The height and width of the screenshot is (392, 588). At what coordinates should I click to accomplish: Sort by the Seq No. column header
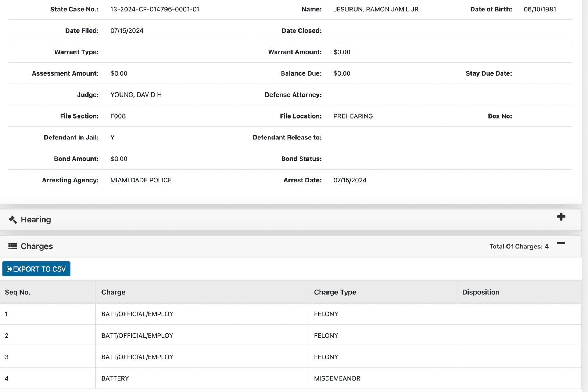pos(18,292)
